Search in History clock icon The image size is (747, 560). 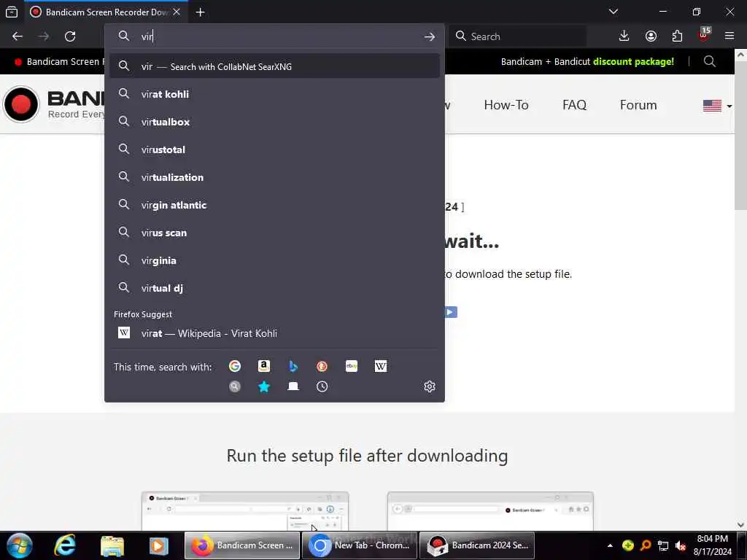click(x=322, y=386)
